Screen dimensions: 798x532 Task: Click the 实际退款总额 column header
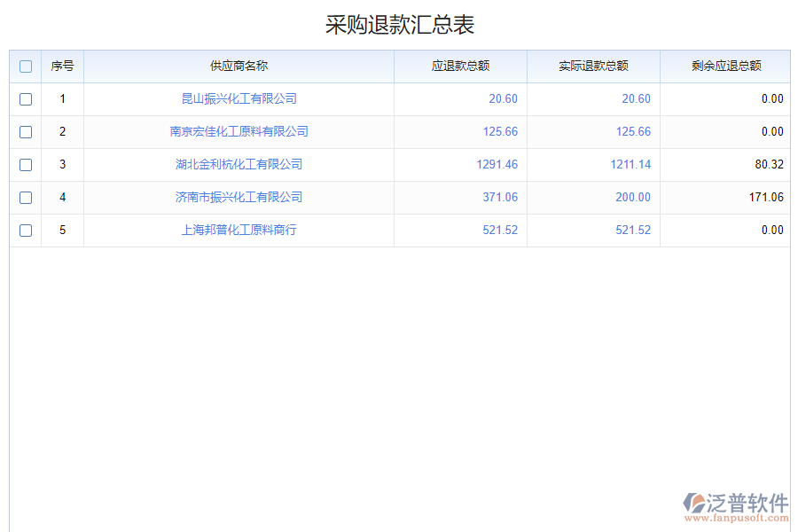coord(593,66)
